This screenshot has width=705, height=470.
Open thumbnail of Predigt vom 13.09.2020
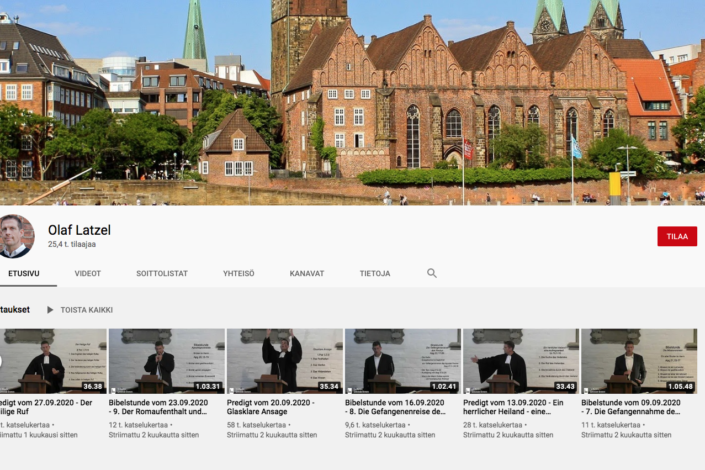tap(521, 361)
